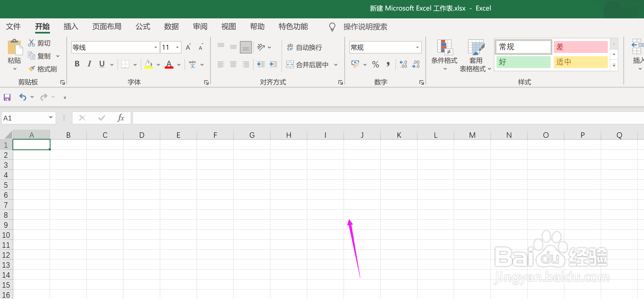This screenshot has width=644, height=299.
Task: Click the Percent Style icon
Action: point(375,64)
